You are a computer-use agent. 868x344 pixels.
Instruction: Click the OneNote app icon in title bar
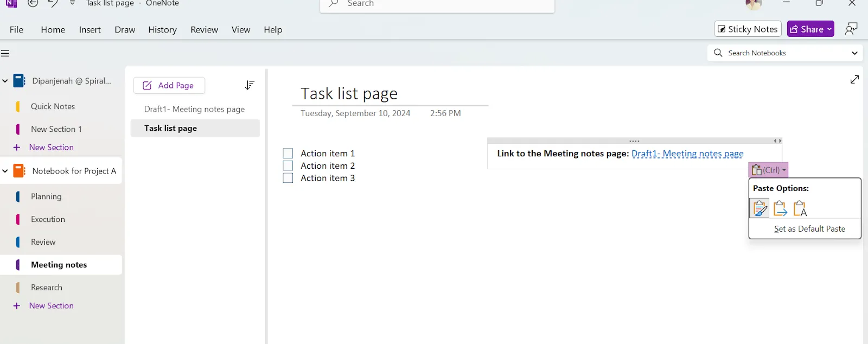pos(11,3)
